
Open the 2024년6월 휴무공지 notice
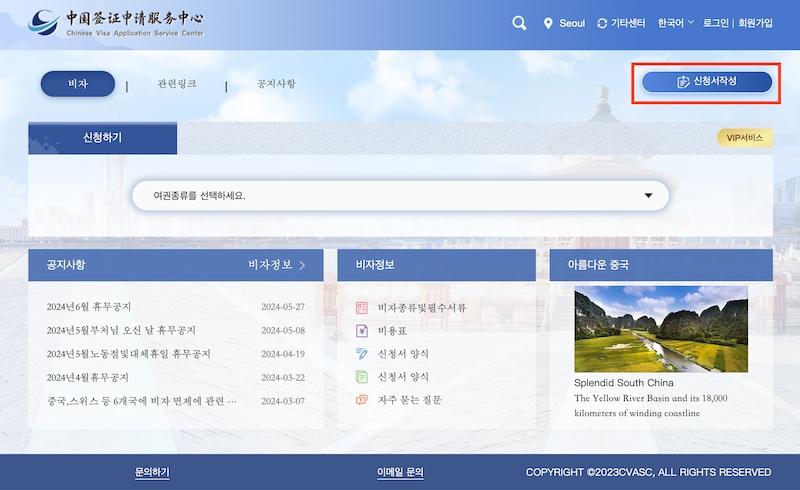click(89, 307)
